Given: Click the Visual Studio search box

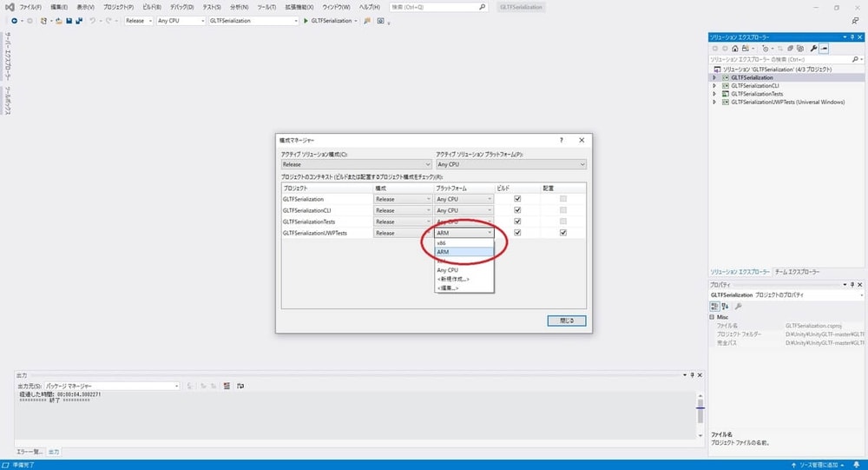Looking at the screenshot, I should (438, 7).
